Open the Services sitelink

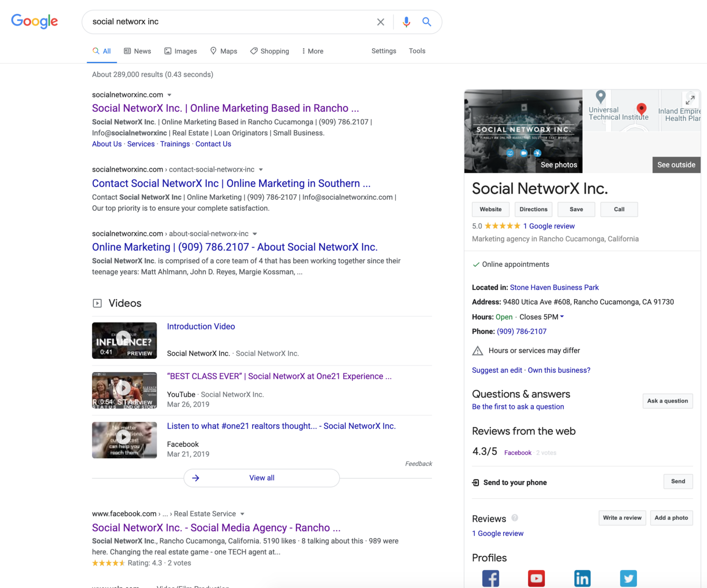(x=141, y=144)
